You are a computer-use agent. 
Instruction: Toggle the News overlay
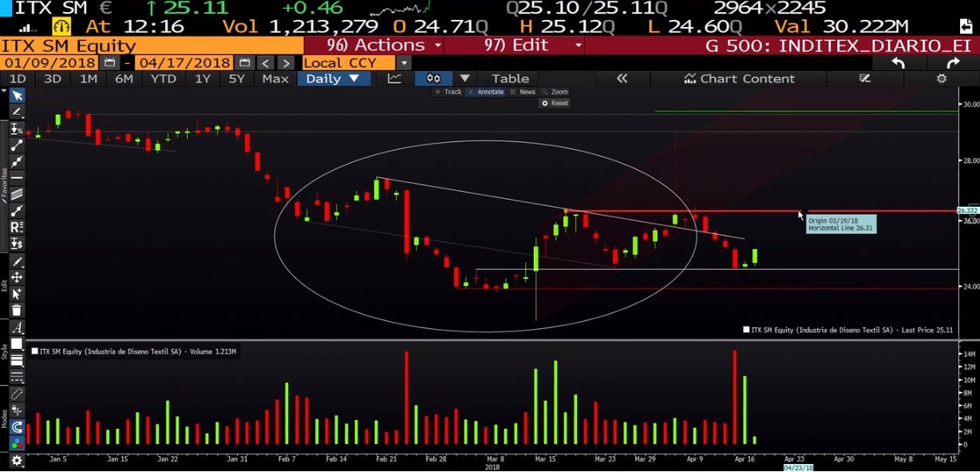click(x=523, y=92)
